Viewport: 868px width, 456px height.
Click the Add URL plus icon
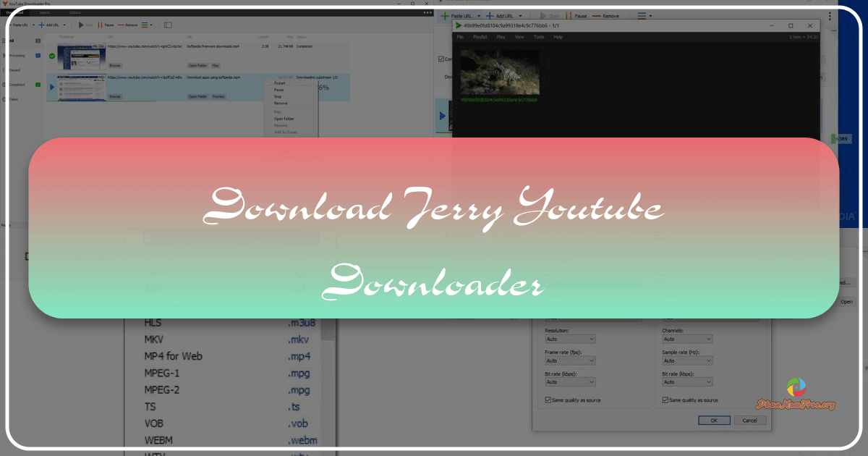pyautogui.click(x=41, y=25)
